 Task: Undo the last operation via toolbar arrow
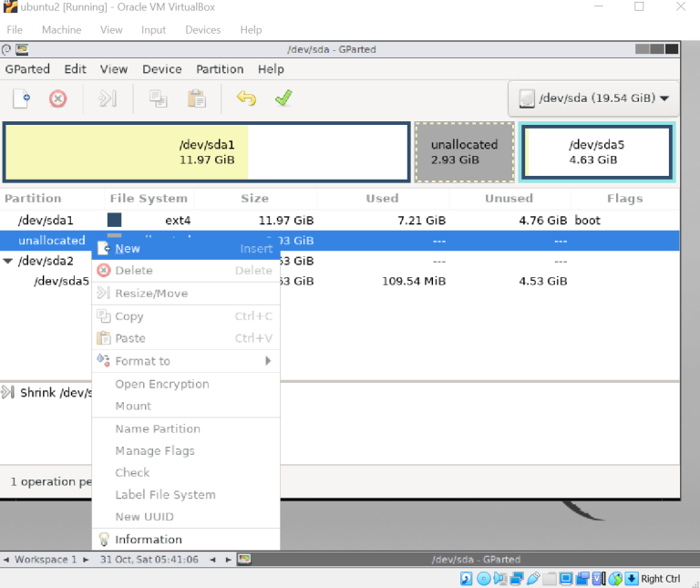[245, 98]
